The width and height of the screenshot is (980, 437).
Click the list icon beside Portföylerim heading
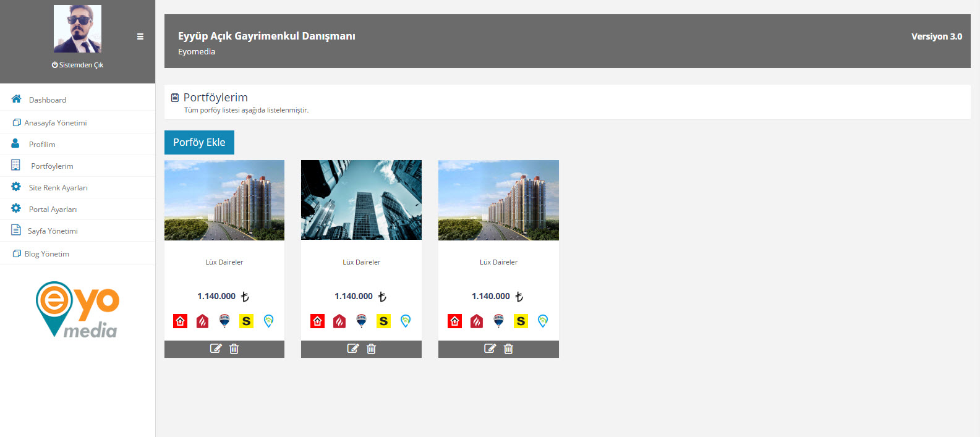pyautogui.click(x=175, y=98)
